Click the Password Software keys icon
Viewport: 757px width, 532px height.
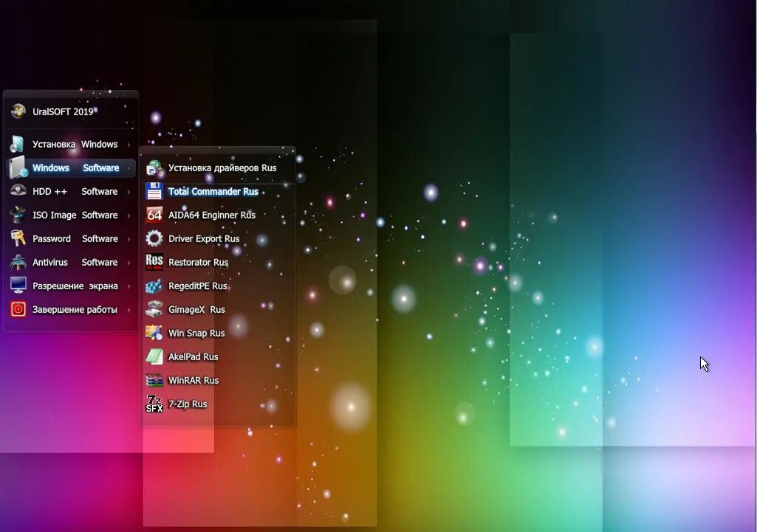[x=18, y=238]
